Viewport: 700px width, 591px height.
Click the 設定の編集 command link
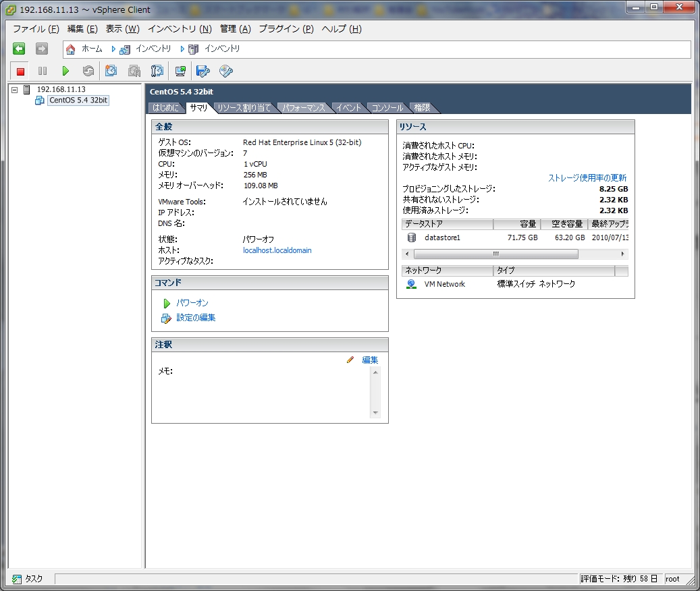pyautogui.click(x=196, y=318)
